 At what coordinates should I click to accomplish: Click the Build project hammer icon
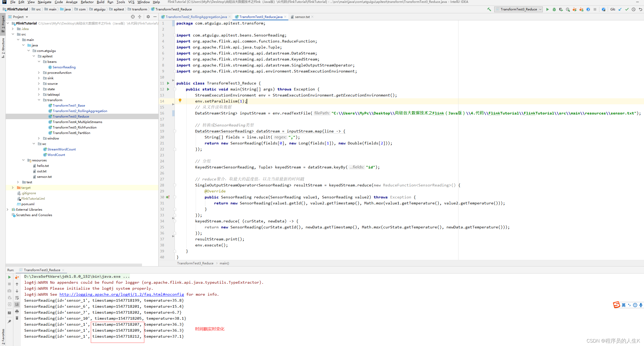tap(489, 9)
